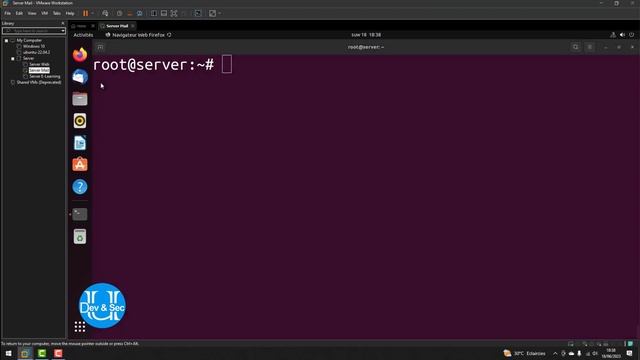Click the VMware Workstation taskbar icon
The width and height of the screenshot is (640, 360).
coord(25,353)
